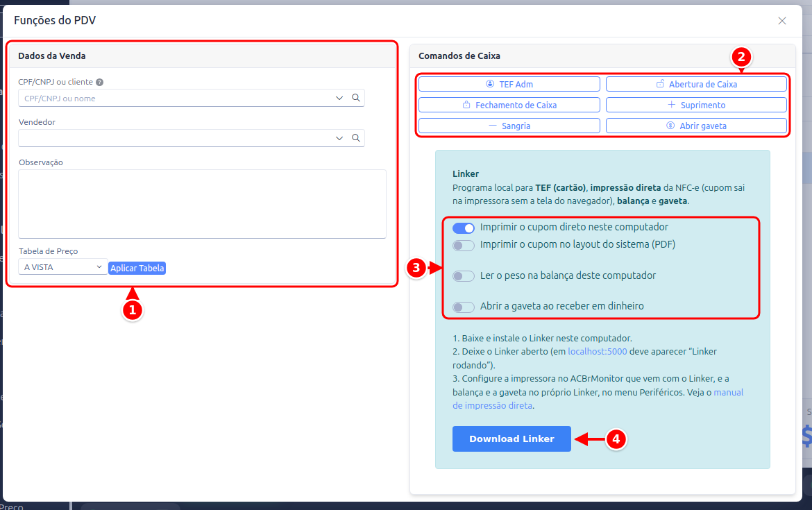Click inside the Observação text area
Viewport: 812px width, 510px height.
click(203, 203)
